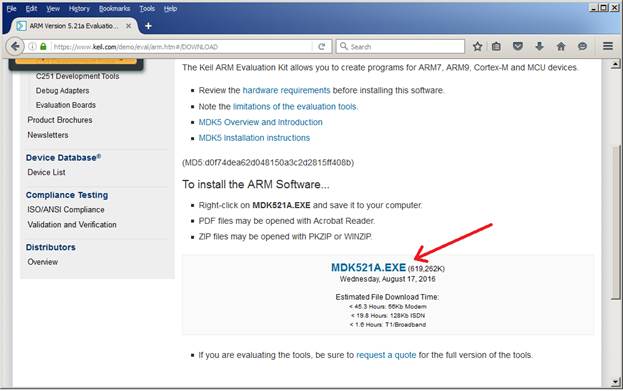Click the chat bubble icon in toolbar
The image size is (623, 391).
coord(582,46)
